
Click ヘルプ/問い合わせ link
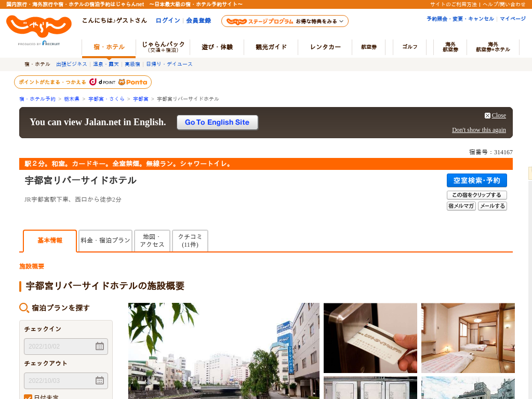504,4
